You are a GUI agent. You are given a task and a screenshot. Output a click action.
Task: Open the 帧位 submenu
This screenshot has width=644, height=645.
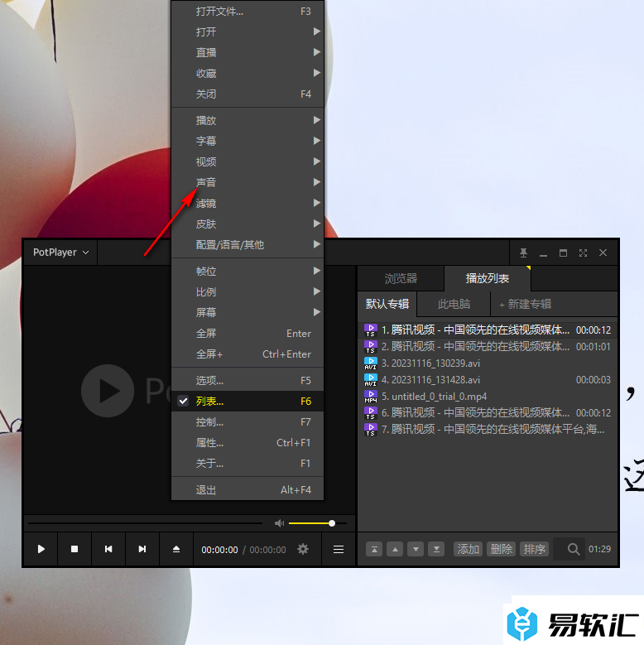point(248,271)
